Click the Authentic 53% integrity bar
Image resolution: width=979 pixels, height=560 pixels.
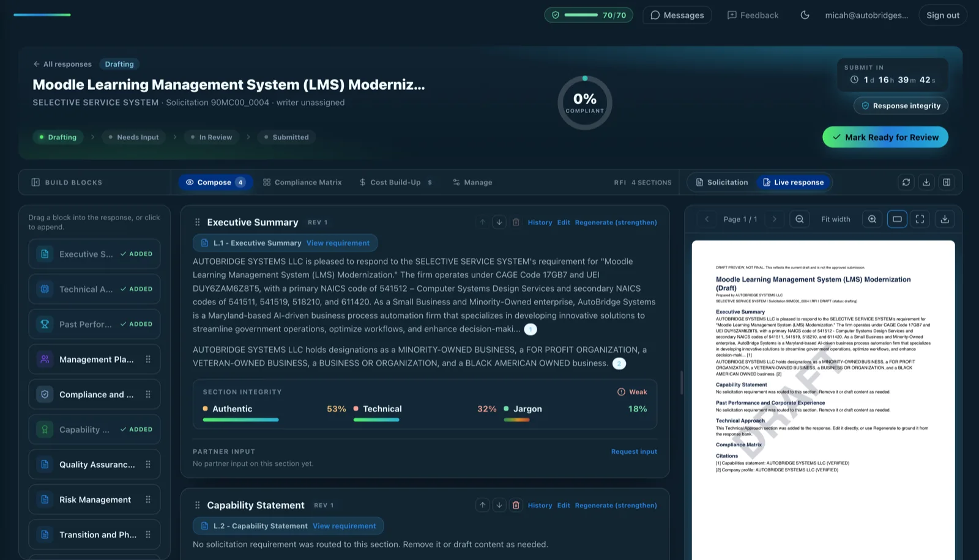(240, 420)
